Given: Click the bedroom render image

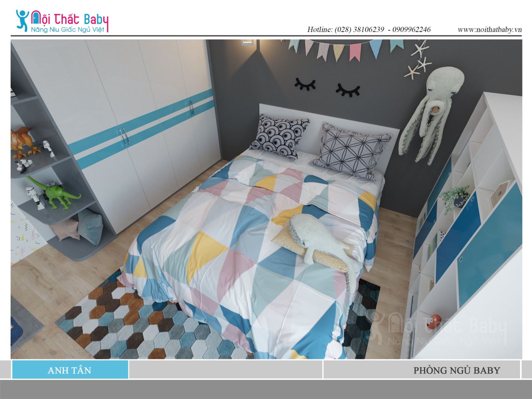Looking at the screenshot, I should (266, 199).
